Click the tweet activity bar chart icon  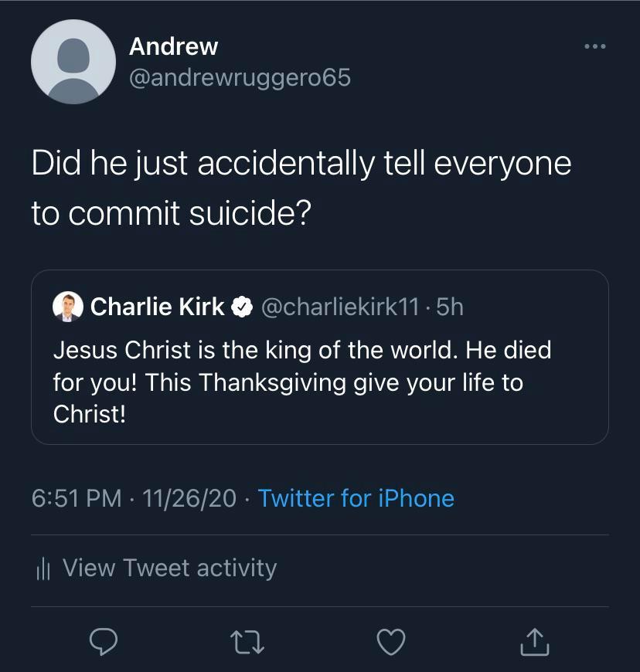click(43, 569)
